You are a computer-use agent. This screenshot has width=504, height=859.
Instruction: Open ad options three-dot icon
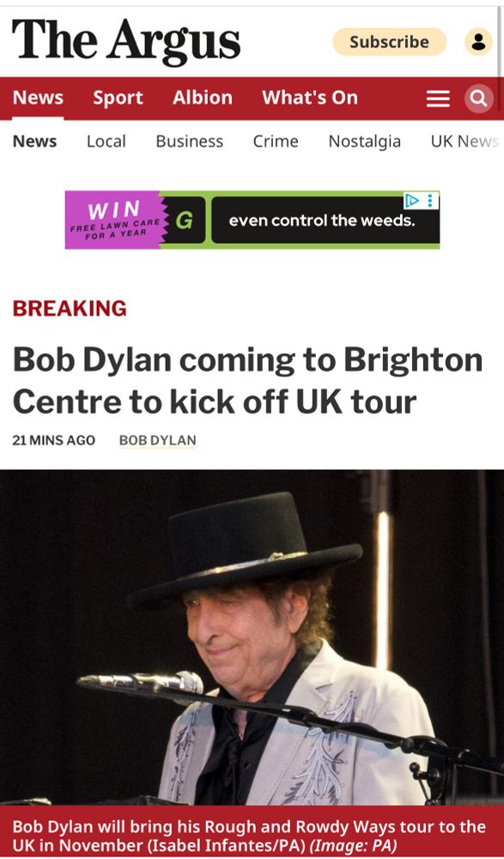pos(430,200)
